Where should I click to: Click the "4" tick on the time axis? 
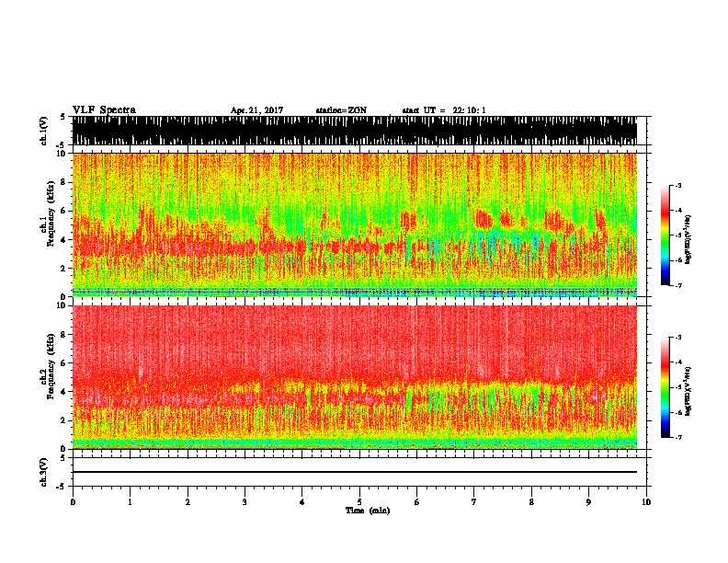[x=302, y=502]
